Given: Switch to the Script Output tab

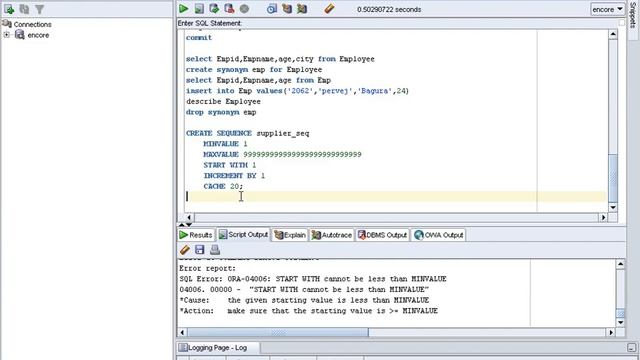Looking at the screenshot, I should point(244,235).
